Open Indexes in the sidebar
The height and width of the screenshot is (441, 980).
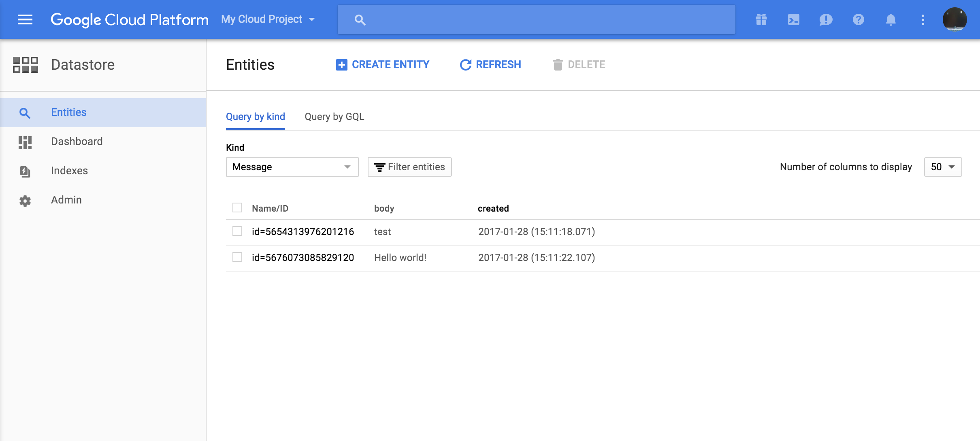pos(103,171)
